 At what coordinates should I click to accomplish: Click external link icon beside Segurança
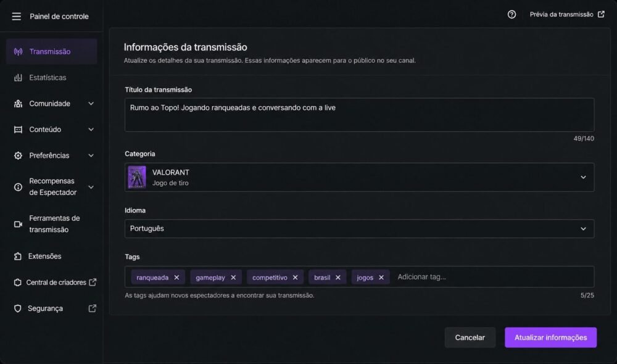[x=93, y=308]
